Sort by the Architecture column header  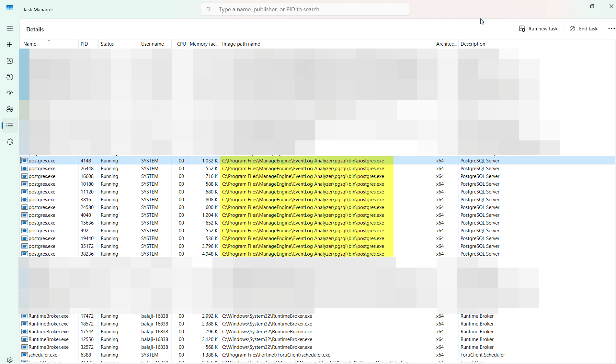coord(446,44)
